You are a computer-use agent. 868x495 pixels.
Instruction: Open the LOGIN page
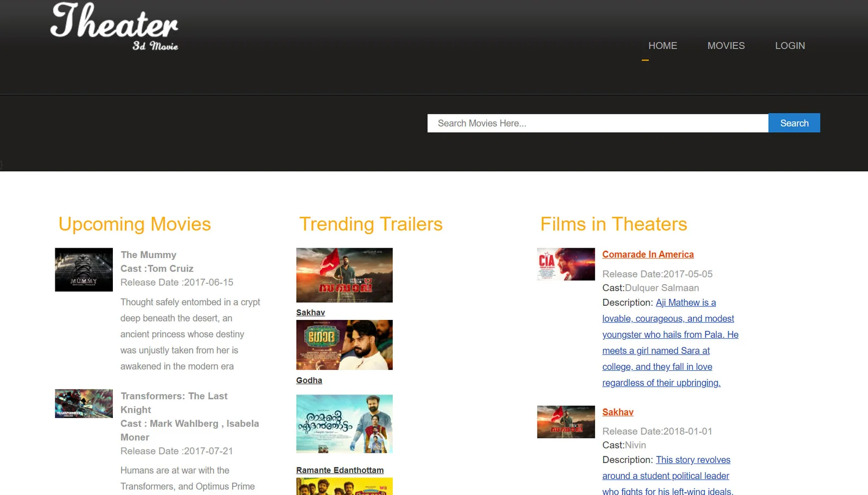[790, 46]
